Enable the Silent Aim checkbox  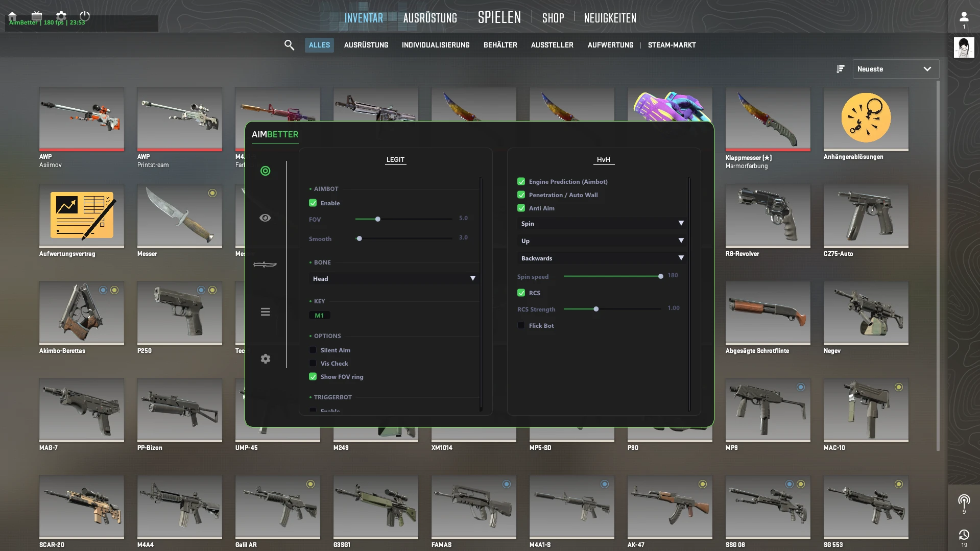[x=313, y=350]
